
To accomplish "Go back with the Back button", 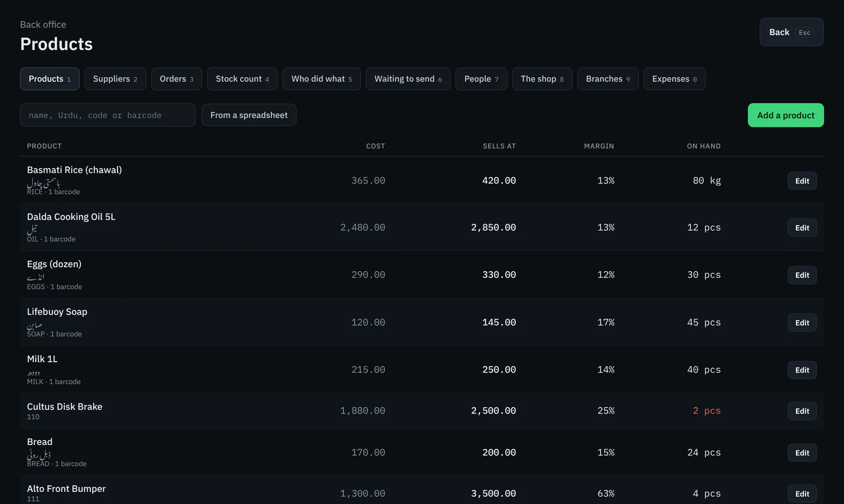I will [x=791, y=32].
